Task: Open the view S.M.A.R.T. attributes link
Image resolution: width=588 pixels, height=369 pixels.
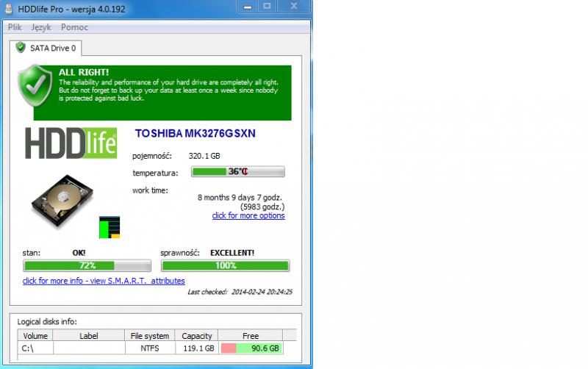Action: pos(104,281)
